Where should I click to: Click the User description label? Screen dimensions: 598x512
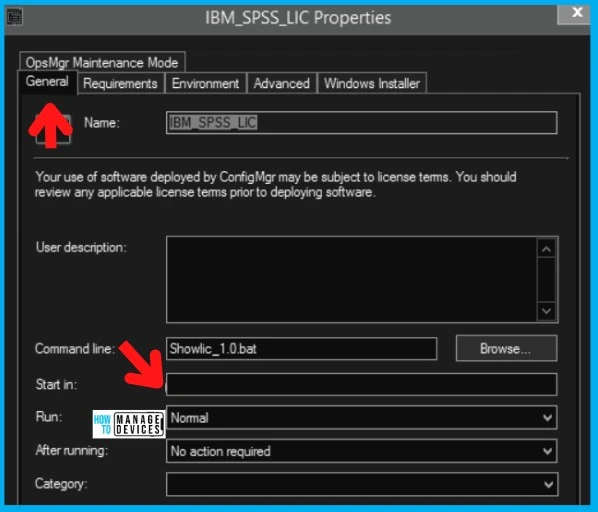pyautogui.click(x=81, y=247)
